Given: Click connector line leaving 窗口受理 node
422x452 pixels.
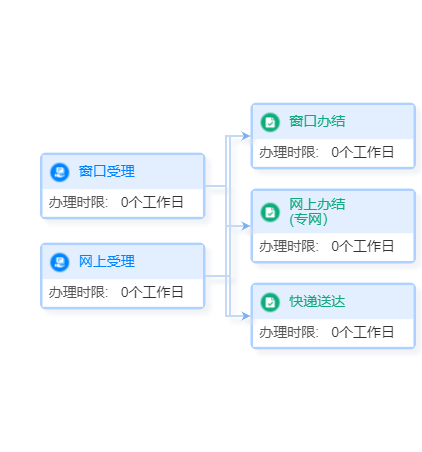Looking at the screenshot, I should coord(215,186).
